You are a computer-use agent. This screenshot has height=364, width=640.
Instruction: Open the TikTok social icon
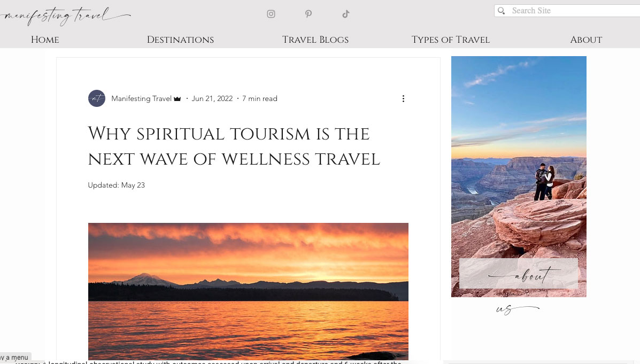point(346,14)
